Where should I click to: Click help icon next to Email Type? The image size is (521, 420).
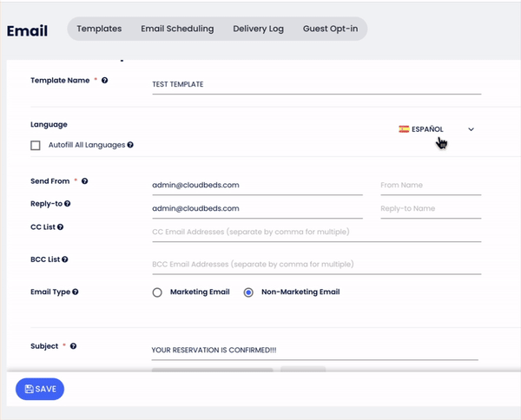coord(76,292)
